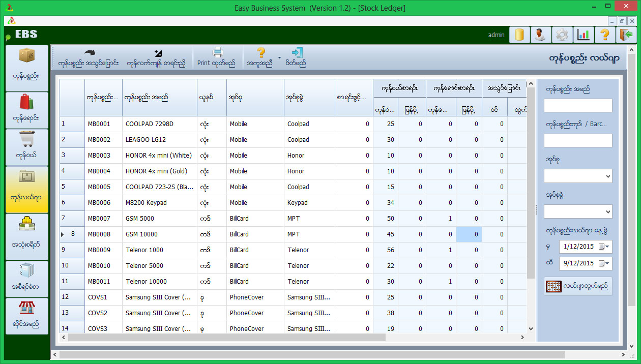
Task: Click the group column header
Action: click(x=255, y=98)
